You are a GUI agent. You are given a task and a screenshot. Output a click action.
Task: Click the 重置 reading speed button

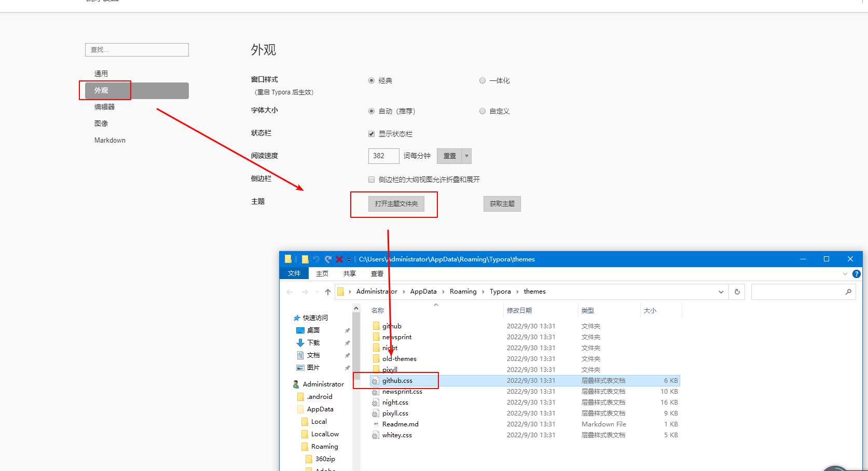pos(450,156)
